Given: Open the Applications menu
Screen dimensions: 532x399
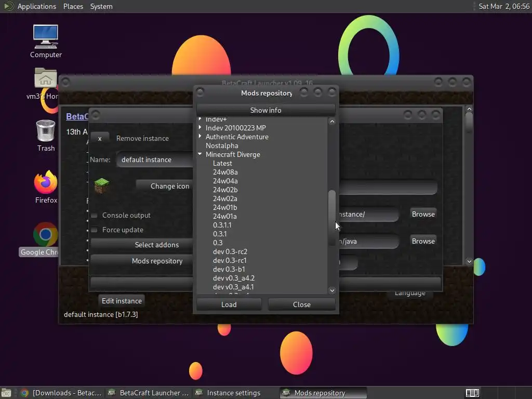Looking at the screenshot, I should (x=37, y=6).
